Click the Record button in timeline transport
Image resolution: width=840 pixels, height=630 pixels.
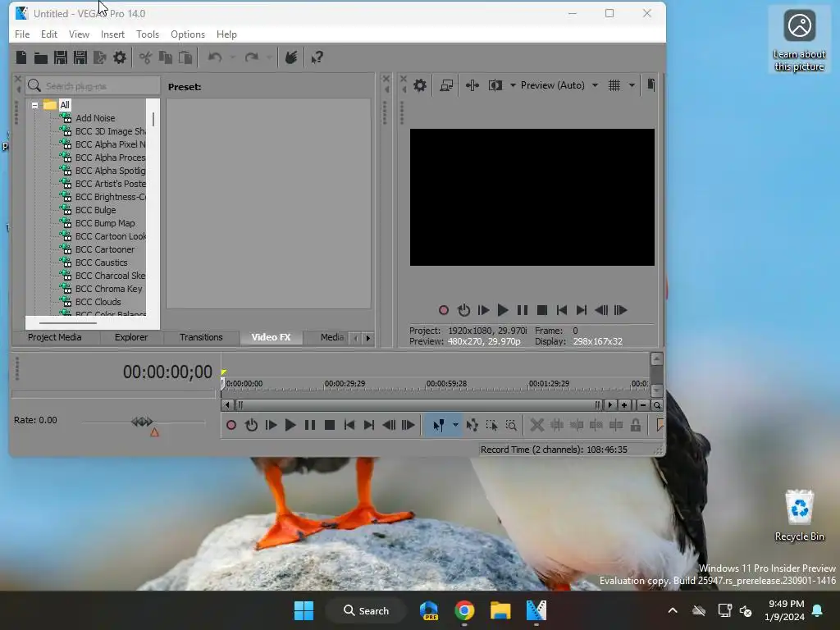click(231, 426)
